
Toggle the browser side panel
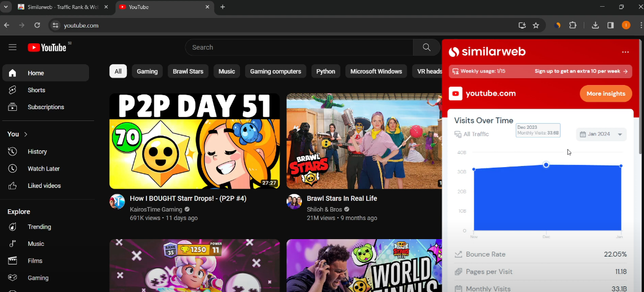pyautogui.click(x=610, y=25)
